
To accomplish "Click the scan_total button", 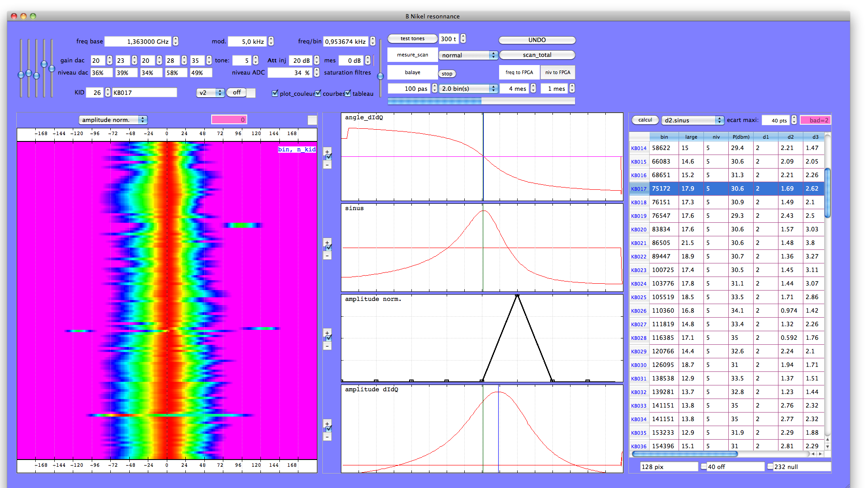I will click(537, 55).
